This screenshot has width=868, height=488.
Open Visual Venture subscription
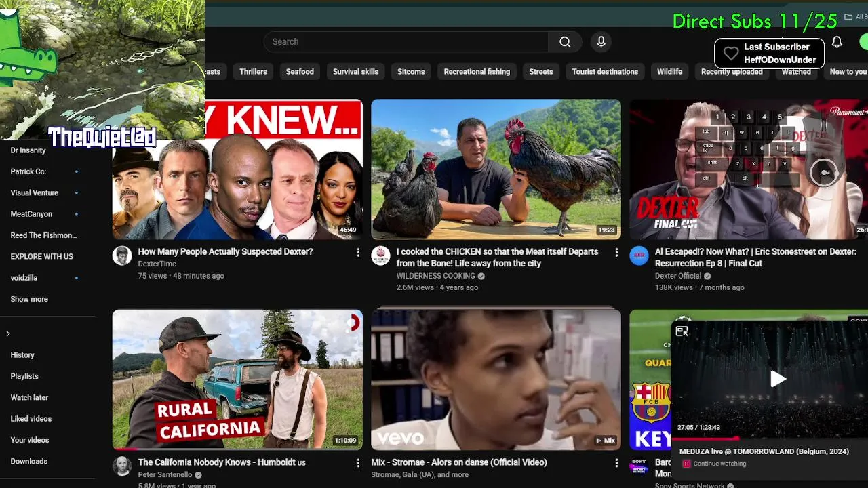click(x=34, y=192)
